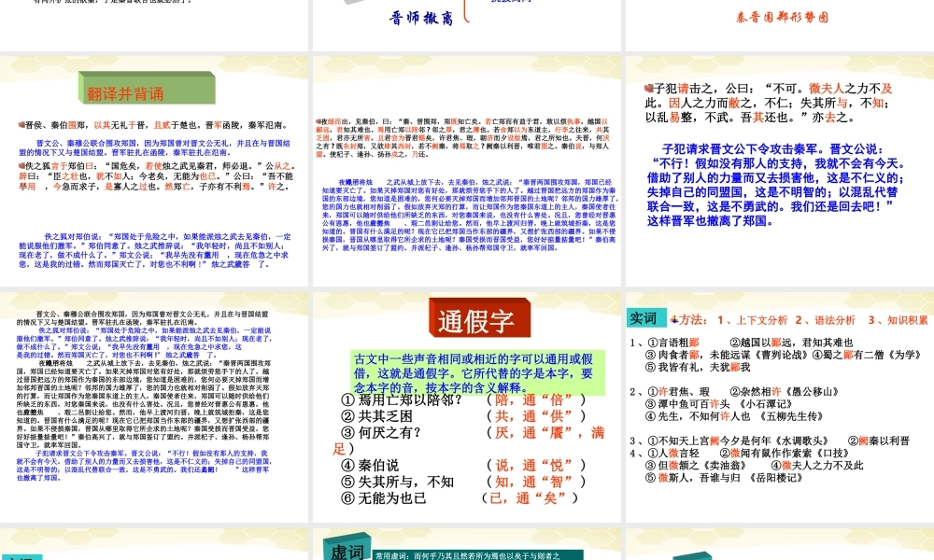
Task: Select the partly visible slide showing 晋师撤离
Action: pyautogui.click(x=467, y=25)
